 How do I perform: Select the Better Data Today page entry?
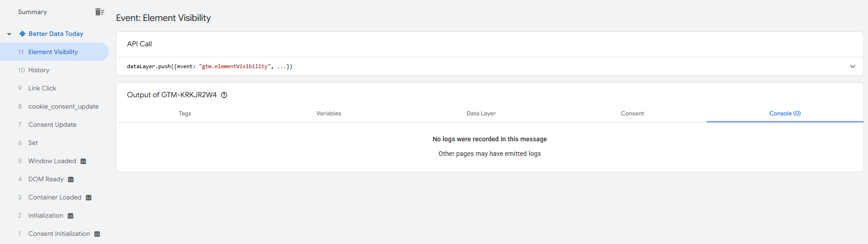click(56, 34)
